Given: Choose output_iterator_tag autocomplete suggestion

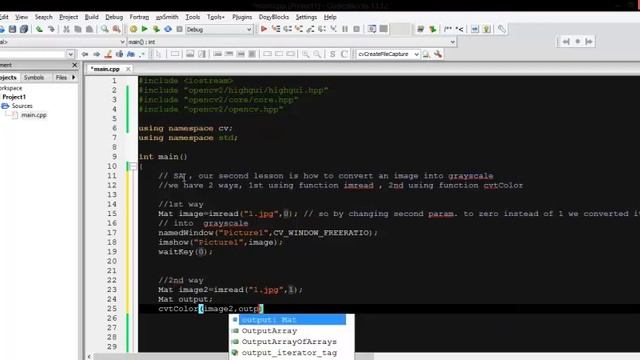Looking at the screenshot, I should (288, 353).
